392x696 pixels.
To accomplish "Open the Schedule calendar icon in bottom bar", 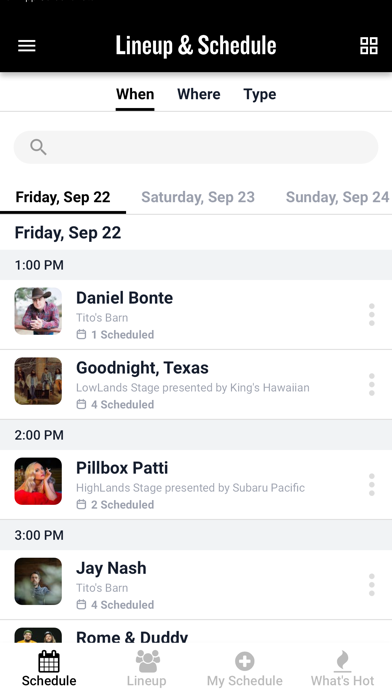I will tap(49, 661).
